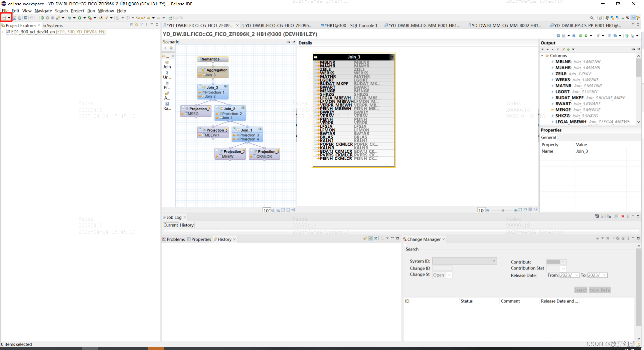Click the green plus add icon in Output
The height and width of the screenshot is (350, 644).
(x=568, y=49)
